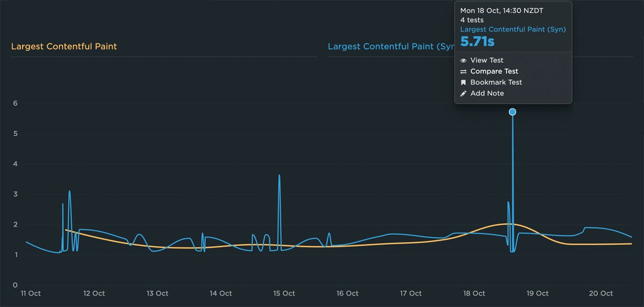Select the View Test menu entry
Viewport: 644px width, 307px height.
pyautogui.click(x=487, y=61)
